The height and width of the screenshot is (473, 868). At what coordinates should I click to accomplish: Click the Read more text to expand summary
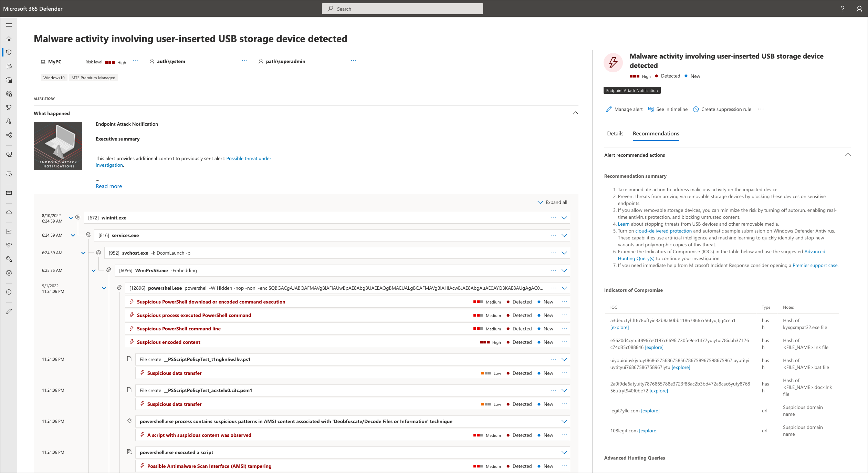(x=108, y=186)
